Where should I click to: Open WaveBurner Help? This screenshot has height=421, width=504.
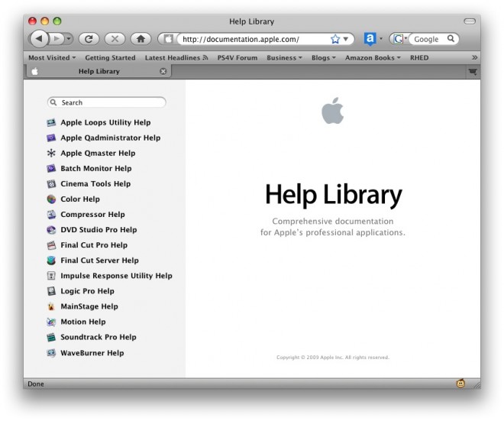click(x=92, y=353)
